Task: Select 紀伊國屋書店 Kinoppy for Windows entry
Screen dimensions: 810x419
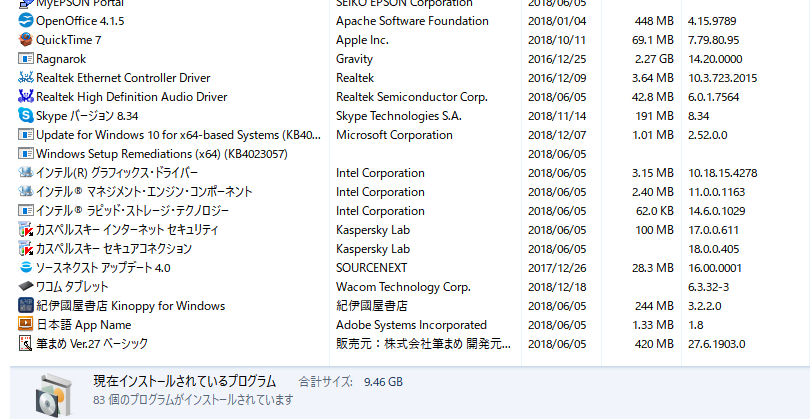Action: point(130,306)
